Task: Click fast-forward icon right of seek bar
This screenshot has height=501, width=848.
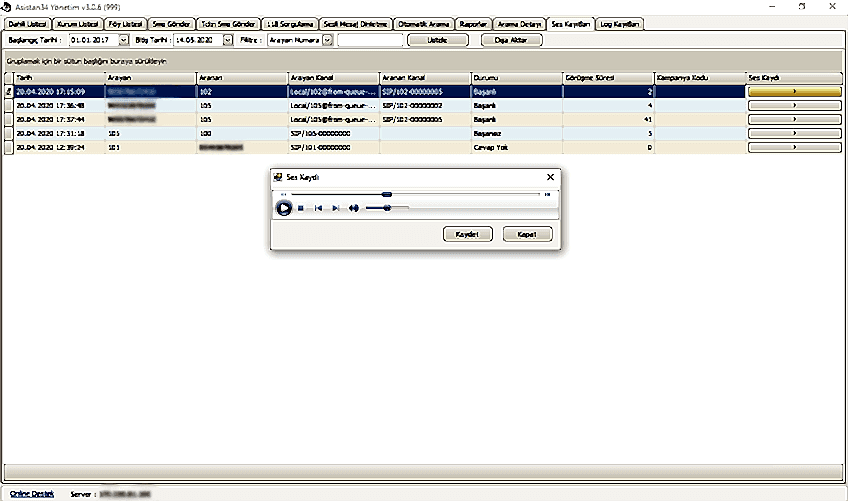Action: pyautogui.click(x=547, y=194)
